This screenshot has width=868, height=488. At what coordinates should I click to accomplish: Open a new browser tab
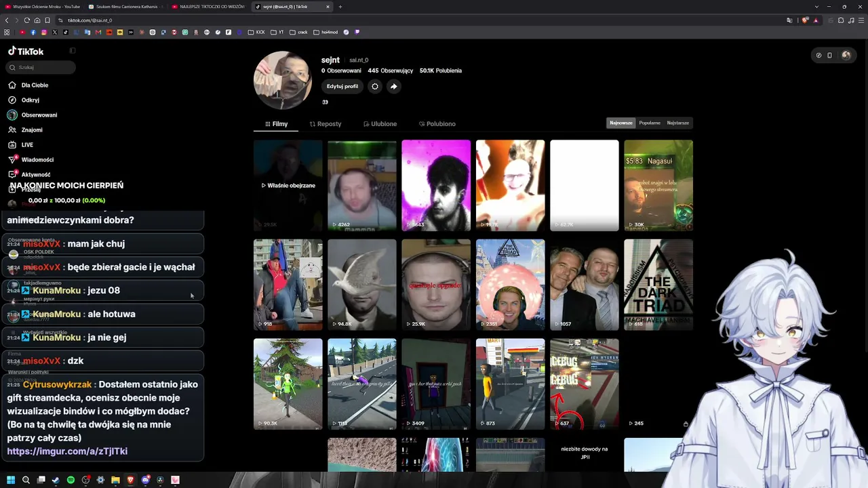(x=340, y=7)
